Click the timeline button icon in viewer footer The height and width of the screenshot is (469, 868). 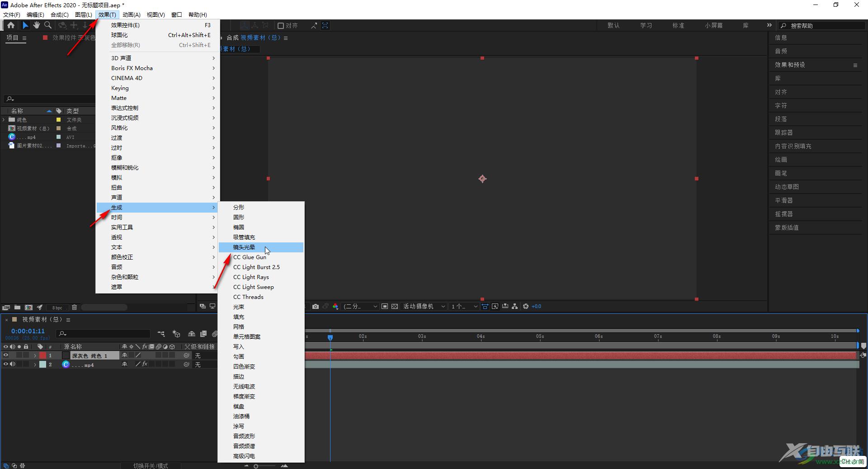click(x=505, y=307)
